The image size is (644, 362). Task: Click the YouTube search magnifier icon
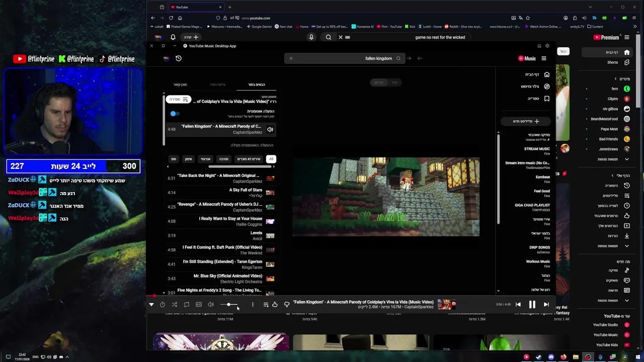click(328, 37)
